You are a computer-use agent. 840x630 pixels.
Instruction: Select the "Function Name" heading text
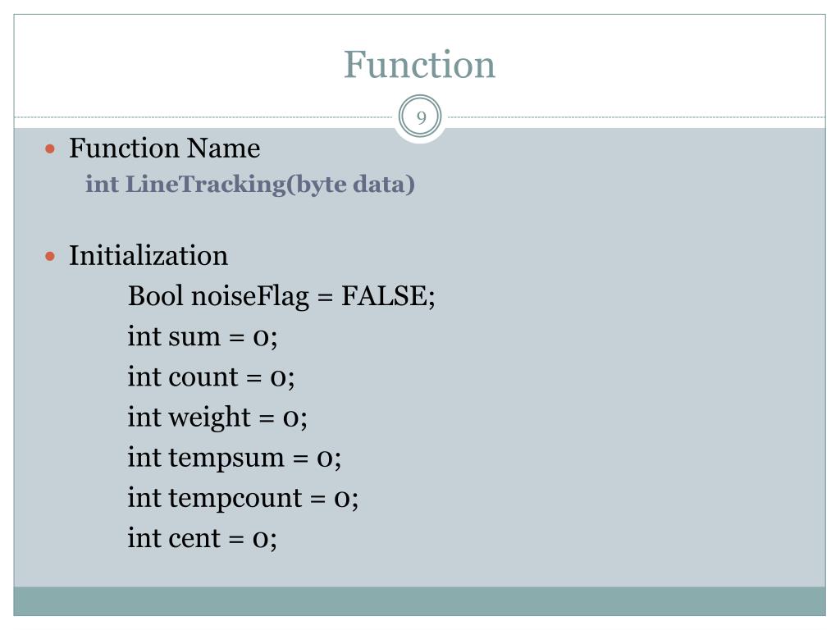pyautogui.click(x=164, y=148)
